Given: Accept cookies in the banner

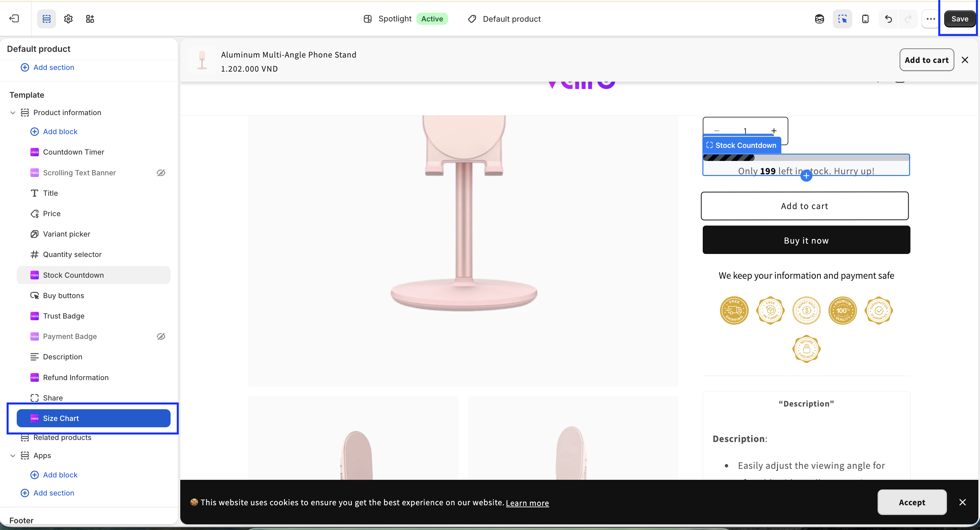Looking at the screenshot, I should [912, 502].
